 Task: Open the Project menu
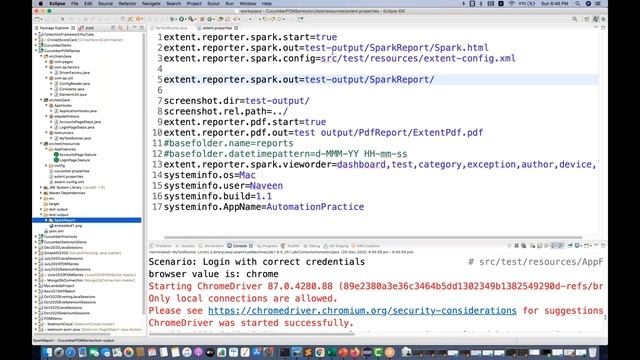click(194, 3)
